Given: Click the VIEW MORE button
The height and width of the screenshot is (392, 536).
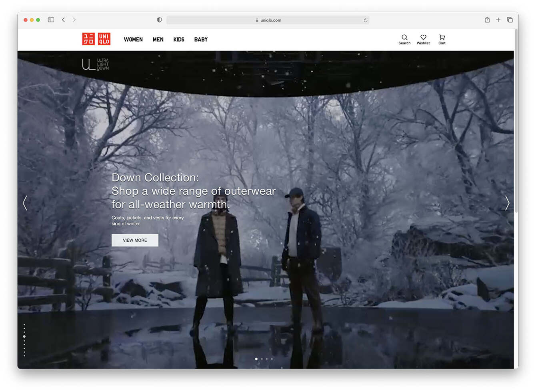Looking at the screenshot, I should [x=135, y=240].
